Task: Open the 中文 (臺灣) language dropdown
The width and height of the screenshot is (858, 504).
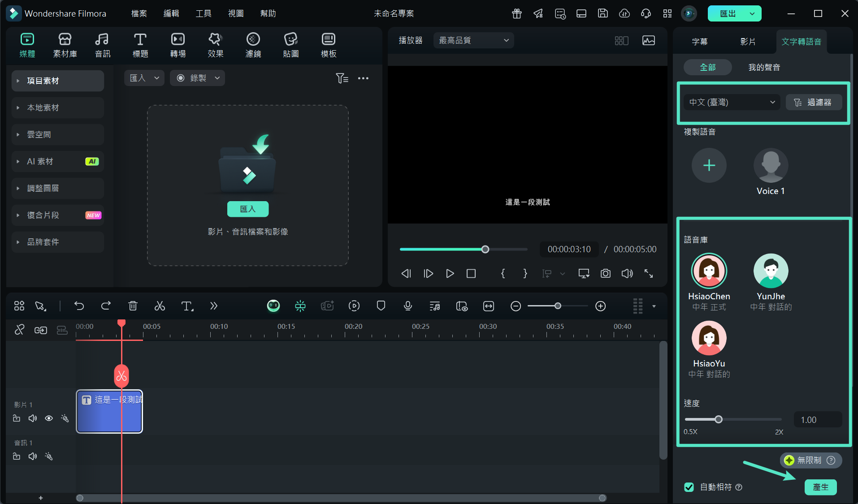Action: point(732,102)
